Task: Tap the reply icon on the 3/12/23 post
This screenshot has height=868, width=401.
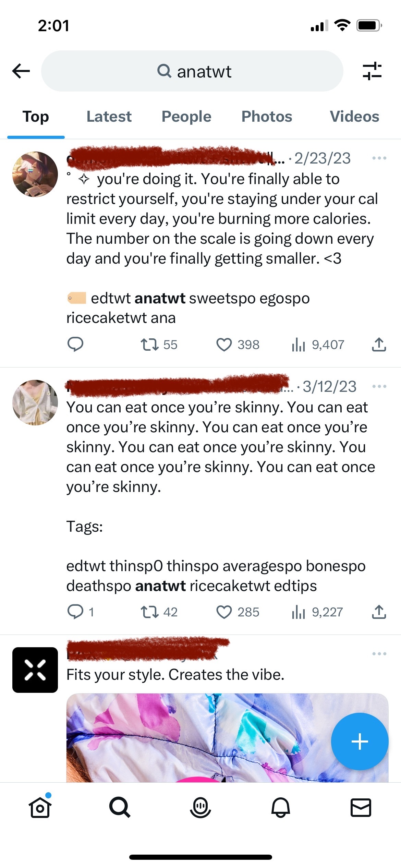Action: [75, 612]
